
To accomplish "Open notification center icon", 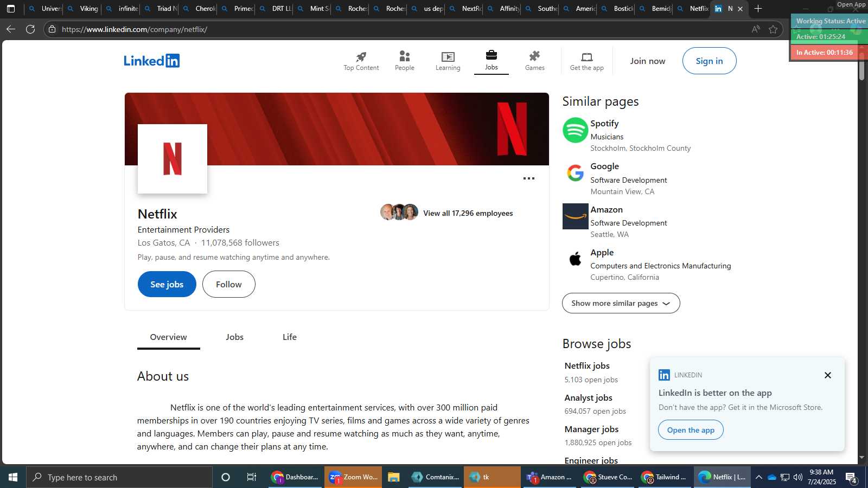I will (851, 477).
